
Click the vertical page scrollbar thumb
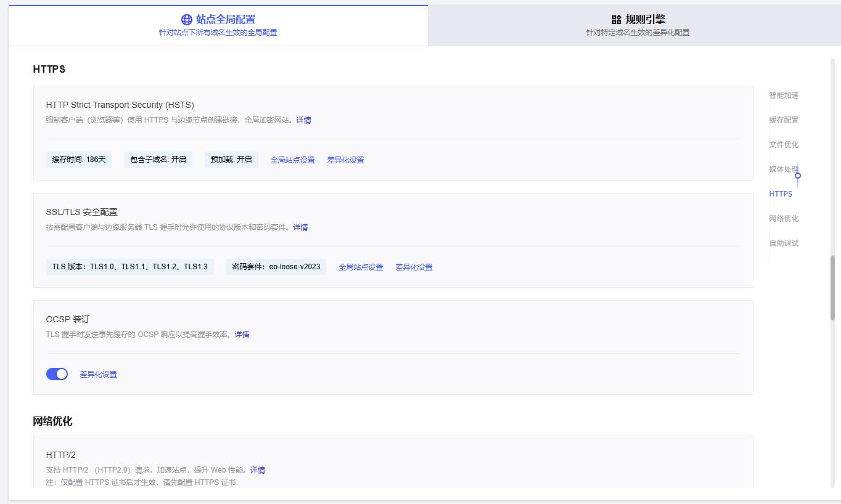(x=832, y=288)
